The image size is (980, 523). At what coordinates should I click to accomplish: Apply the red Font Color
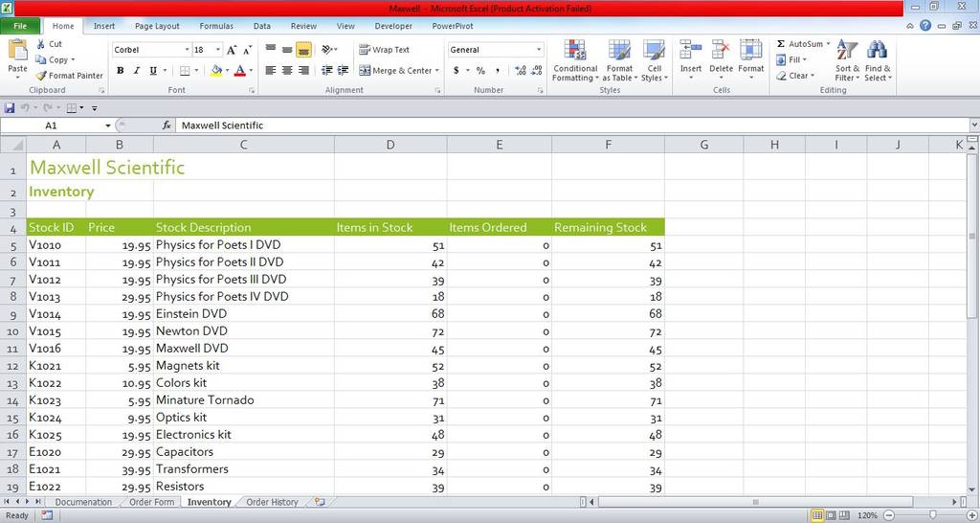click(239, 71)
